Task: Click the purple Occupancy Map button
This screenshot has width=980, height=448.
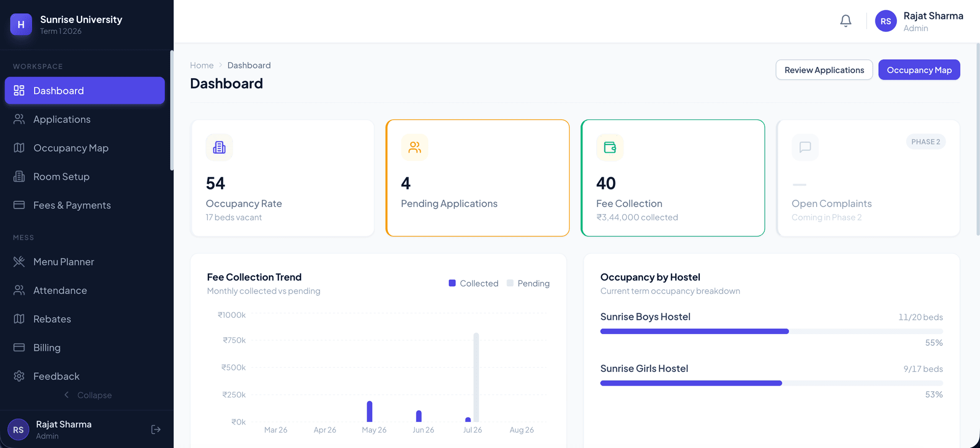Action: click(919, 70)
